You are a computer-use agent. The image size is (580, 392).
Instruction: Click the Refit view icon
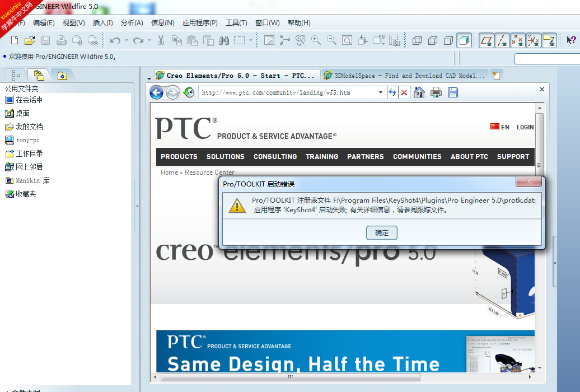point(347,40)
